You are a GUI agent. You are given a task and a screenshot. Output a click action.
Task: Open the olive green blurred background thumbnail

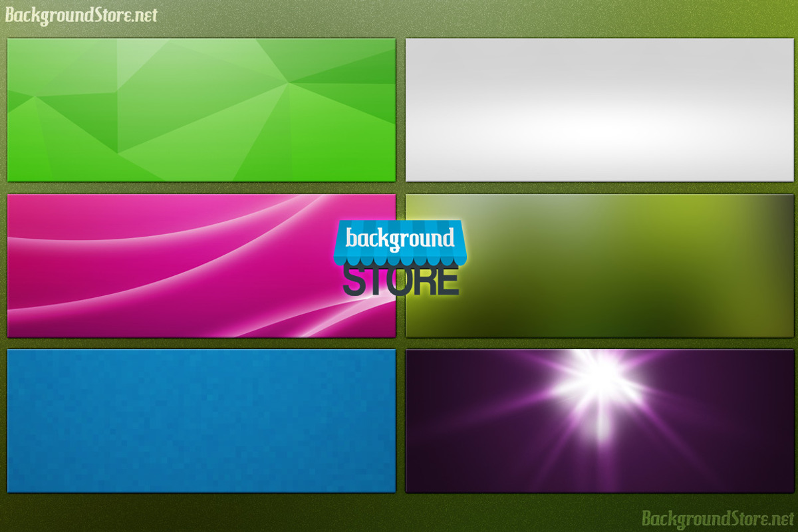tap(599, 265)
